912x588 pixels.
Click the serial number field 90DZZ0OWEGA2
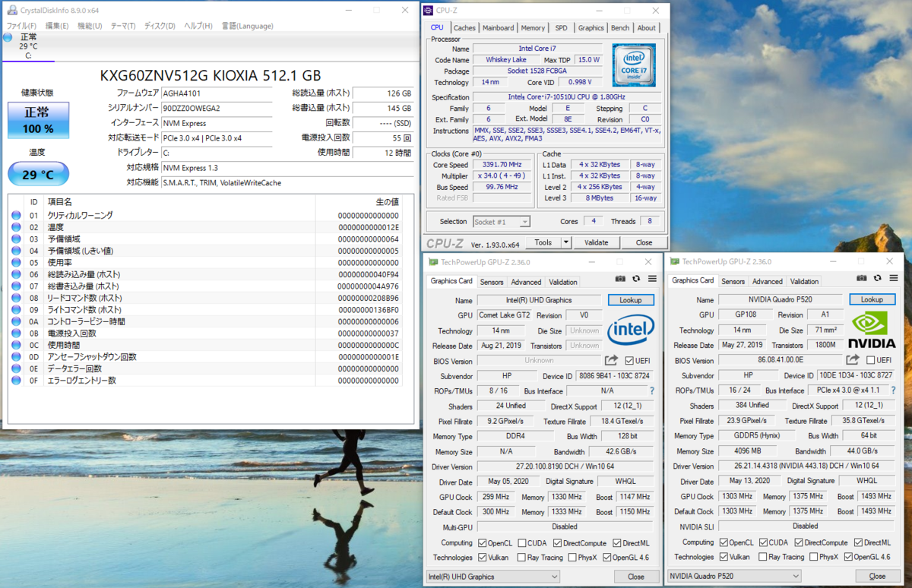click(x=217, y=108)
